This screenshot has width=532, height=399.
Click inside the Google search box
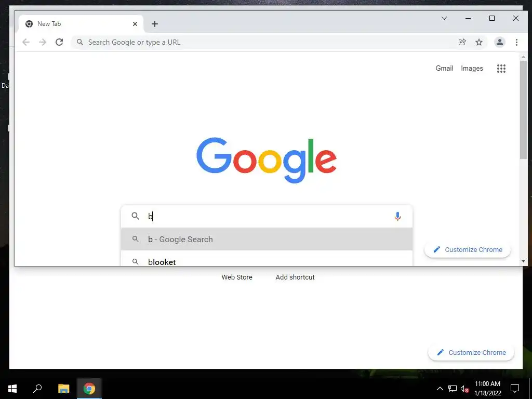[267, 216]
